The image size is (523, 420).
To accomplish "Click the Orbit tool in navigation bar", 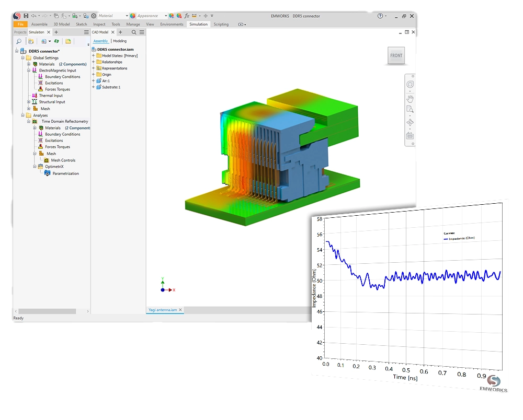I will [410, 123].
